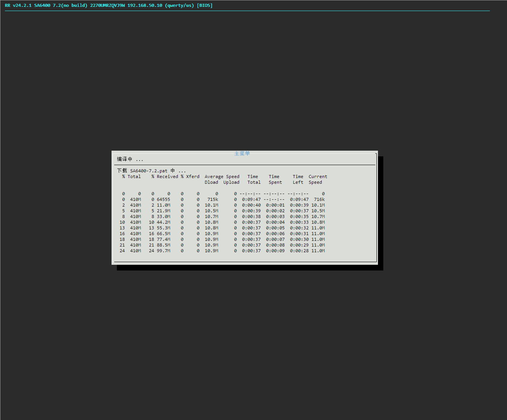Click the 64555 received bytes value

click(163, 199)
